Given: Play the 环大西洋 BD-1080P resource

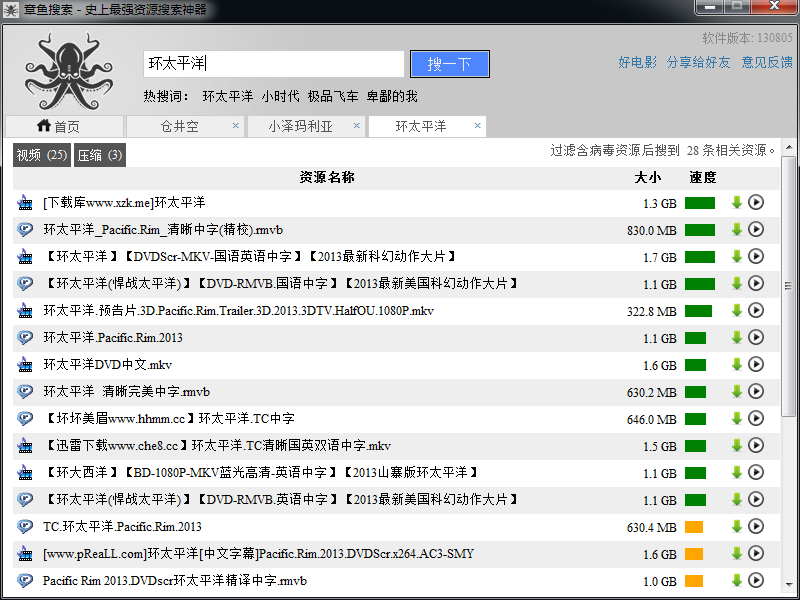Looking at the screenshot, I should coord(756,473).
